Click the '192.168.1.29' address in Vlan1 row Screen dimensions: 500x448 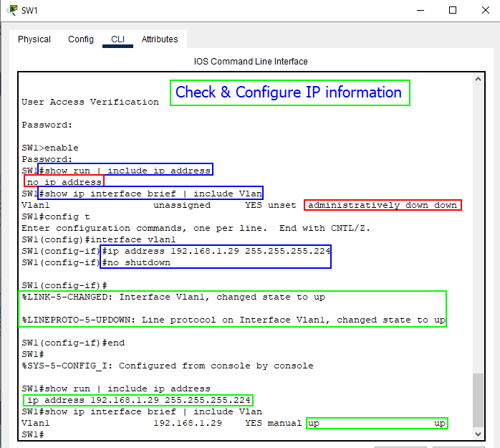188,423
